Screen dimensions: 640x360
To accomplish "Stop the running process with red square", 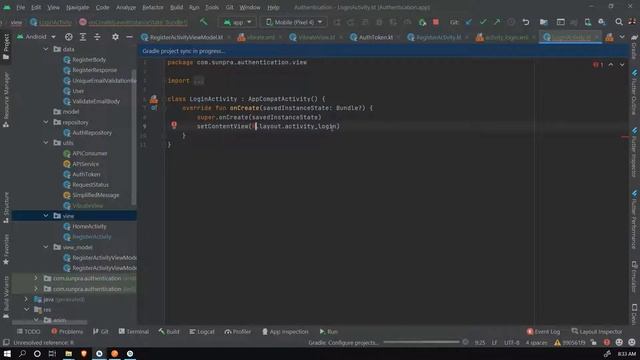I will [436, 22].
